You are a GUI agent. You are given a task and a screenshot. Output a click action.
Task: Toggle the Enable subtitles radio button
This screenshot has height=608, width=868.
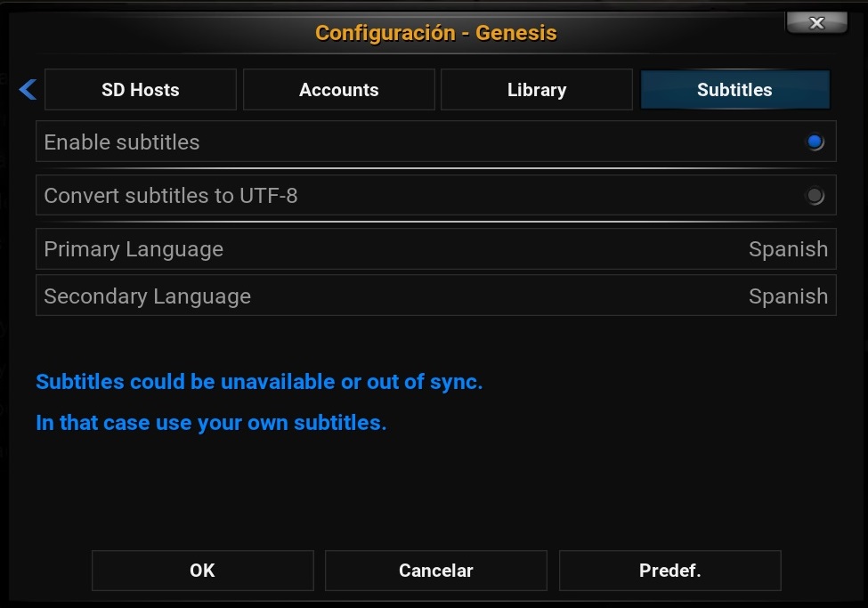[x=815, y=142]
